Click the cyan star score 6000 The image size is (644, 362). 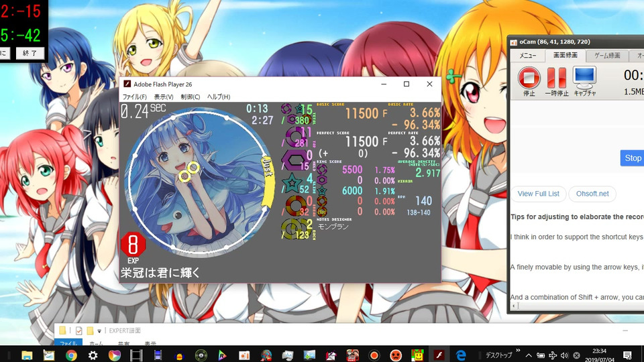[352, 190]
